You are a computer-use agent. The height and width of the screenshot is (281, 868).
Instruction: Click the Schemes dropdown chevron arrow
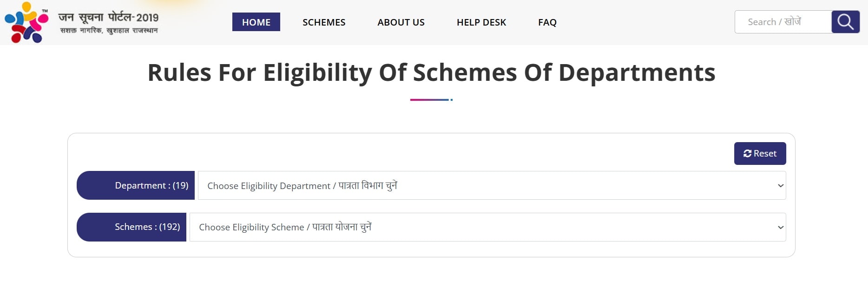pos(781,227)
